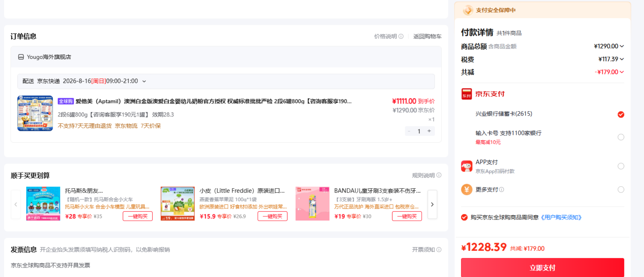Show next recommended products with right arrow
This screenshot has height=277, width=644.
point(432,204)
